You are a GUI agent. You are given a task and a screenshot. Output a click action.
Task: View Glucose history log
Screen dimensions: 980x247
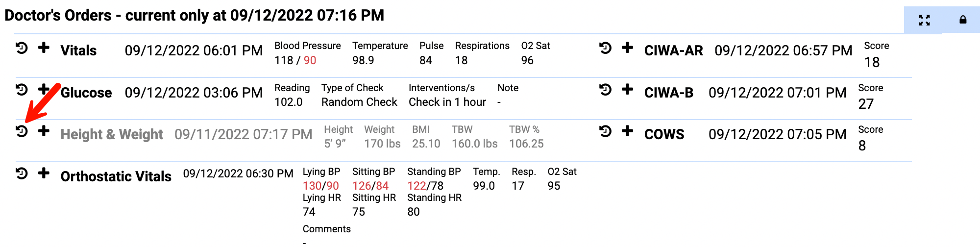pos(22,90)
